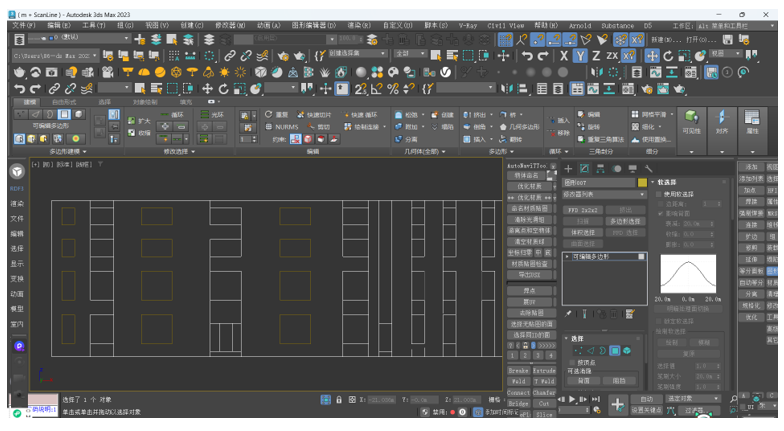Click the FFD 2x2x2 modifier button
Screen dimensions: 784x431
583,211
